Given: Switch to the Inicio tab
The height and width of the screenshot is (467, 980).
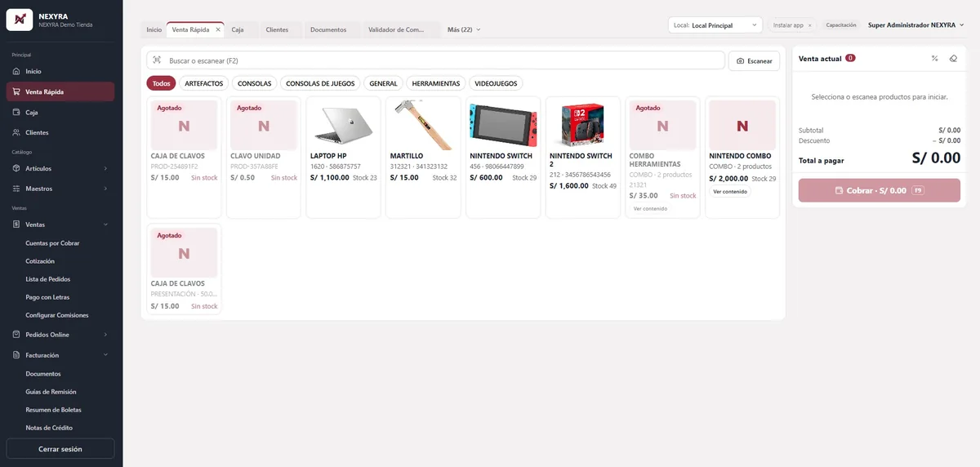Looking at the screenshot, I should click(154, 29).
